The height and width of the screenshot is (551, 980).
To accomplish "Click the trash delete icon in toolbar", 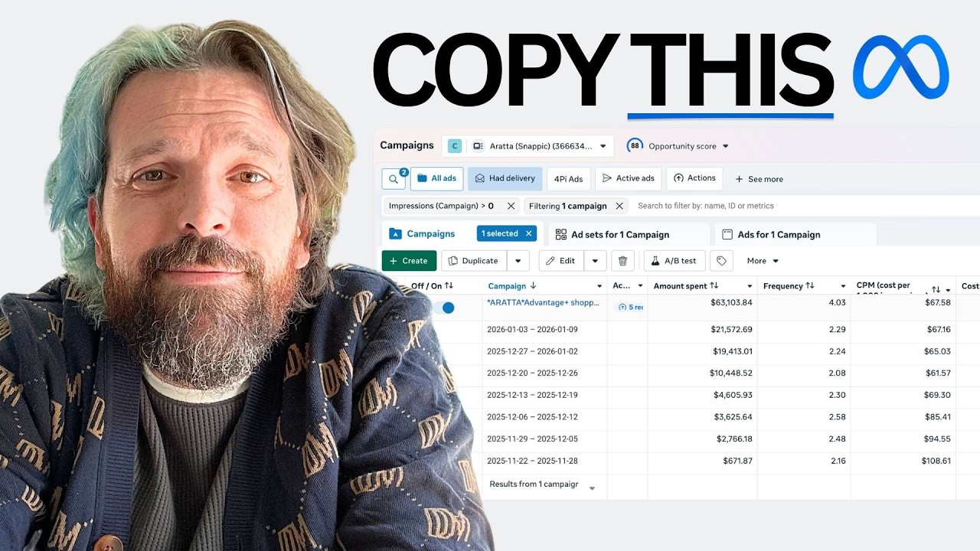I will tap(622, 261).
